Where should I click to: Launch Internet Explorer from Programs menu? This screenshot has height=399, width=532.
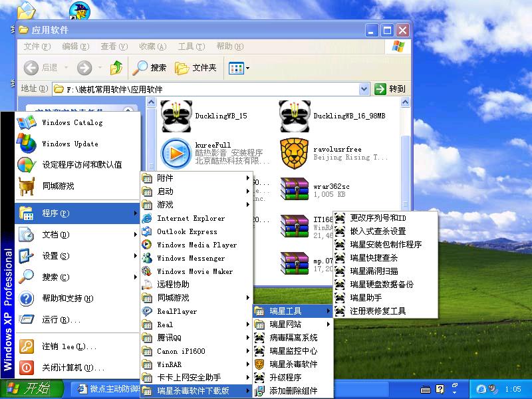[x=196, y=218]
